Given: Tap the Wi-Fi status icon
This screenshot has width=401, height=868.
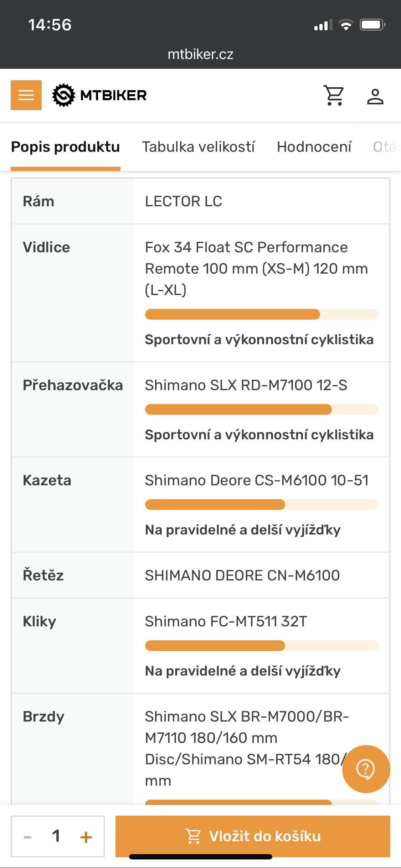Looking at the screenshot, I should click(x=346, y=25).
